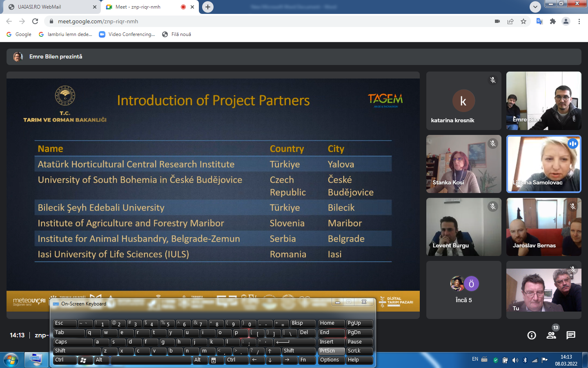
Task: Open the chat messages panel
Action: [x=570, y=335]
